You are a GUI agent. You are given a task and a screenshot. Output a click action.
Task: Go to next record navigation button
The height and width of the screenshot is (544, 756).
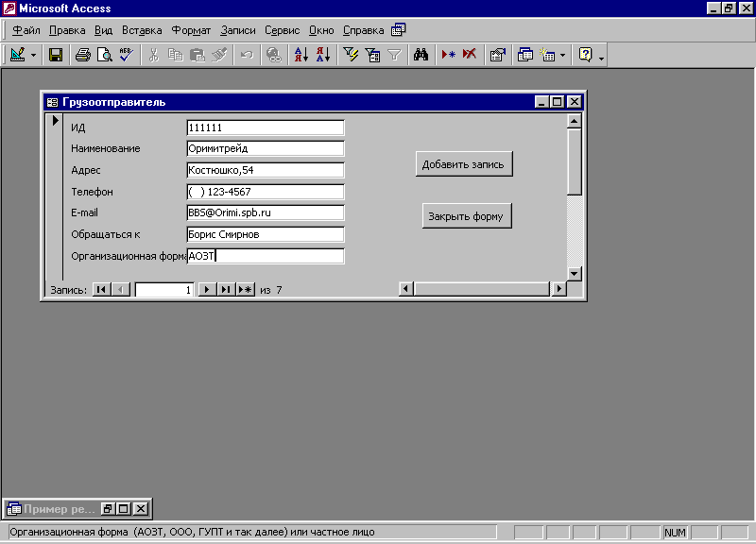[207, 290]
